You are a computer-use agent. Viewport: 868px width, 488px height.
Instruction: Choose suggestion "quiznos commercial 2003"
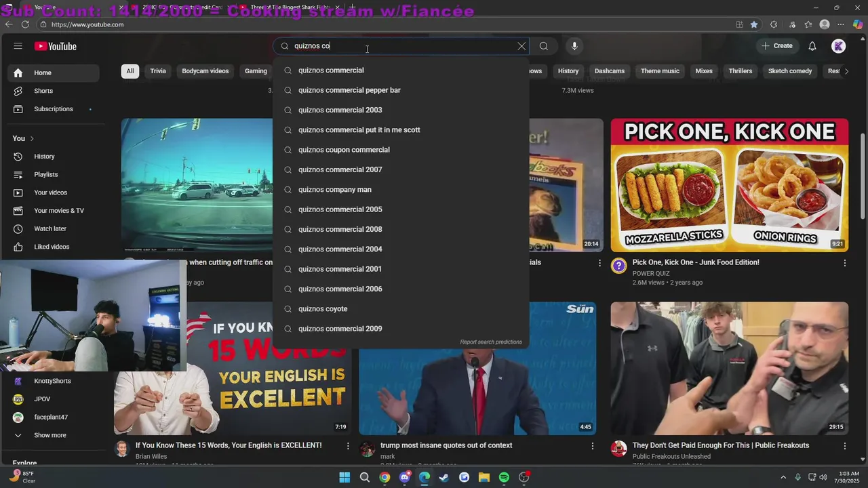click(x=401, y=110)
